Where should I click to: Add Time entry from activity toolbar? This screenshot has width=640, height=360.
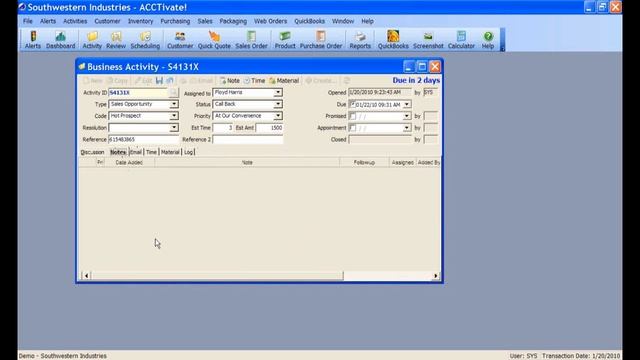[x=254, y=81]
